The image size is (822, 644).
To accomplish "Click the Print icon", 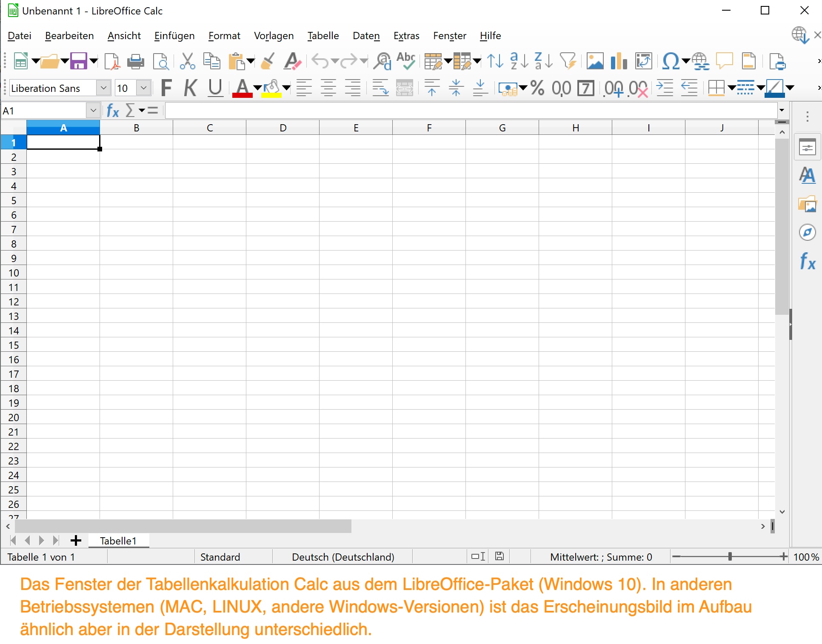I will (x=136, y=61).
